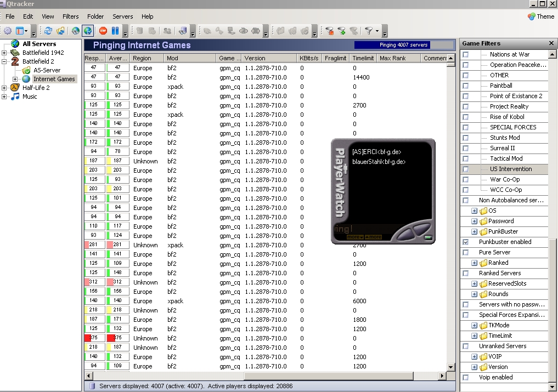
Task: Open the funnel filter dropdown arrow
Action: click(377, 31)
